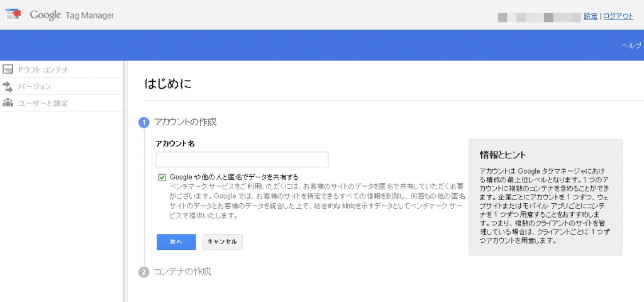644x302 pixels.
Task: Open the 設定 link in the header
Action: [591, 16]
